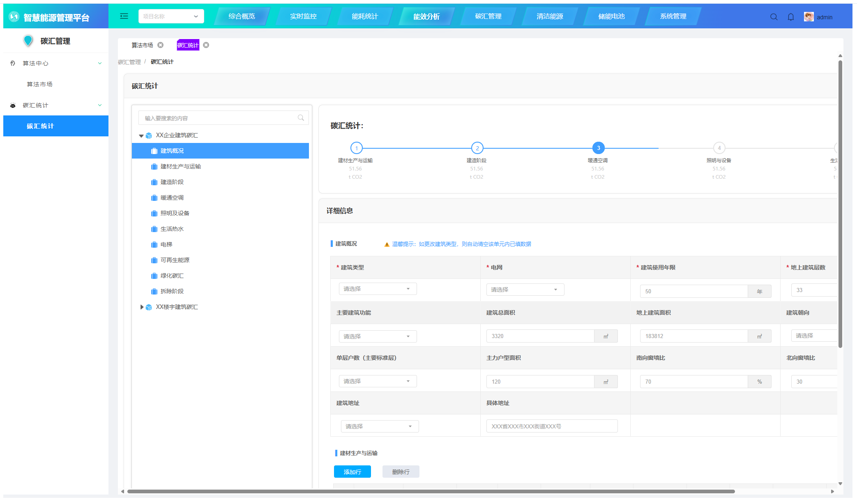Viewport: 857px width, 504px height.
Task: Open the 储能电池 top navigation tab
Action: [611, 16]
